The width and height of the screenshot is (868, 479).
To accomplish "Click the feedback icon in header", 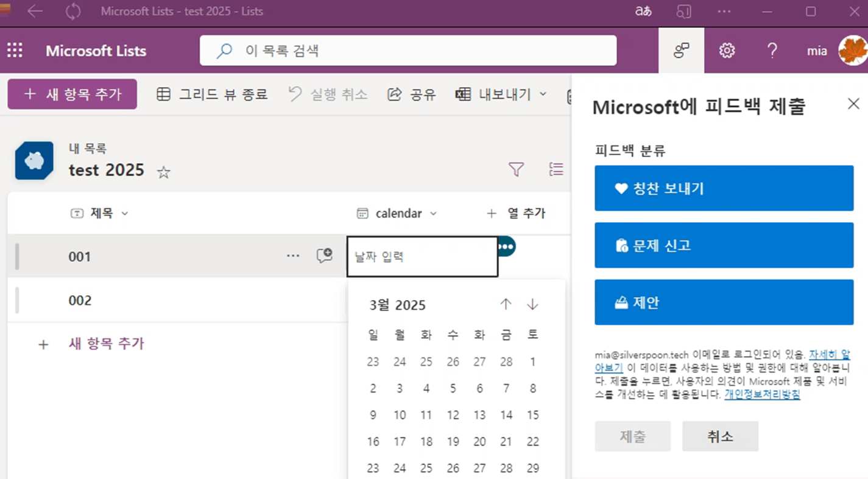I will tap(681, 51).
